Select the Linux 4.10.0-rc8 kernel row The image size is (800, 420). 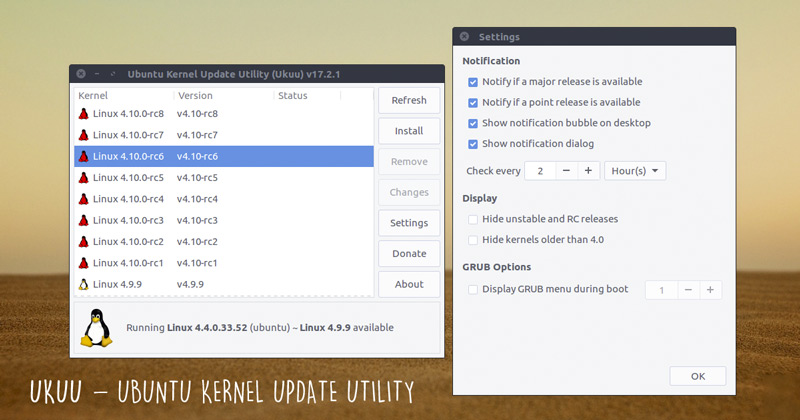(224, 114)
